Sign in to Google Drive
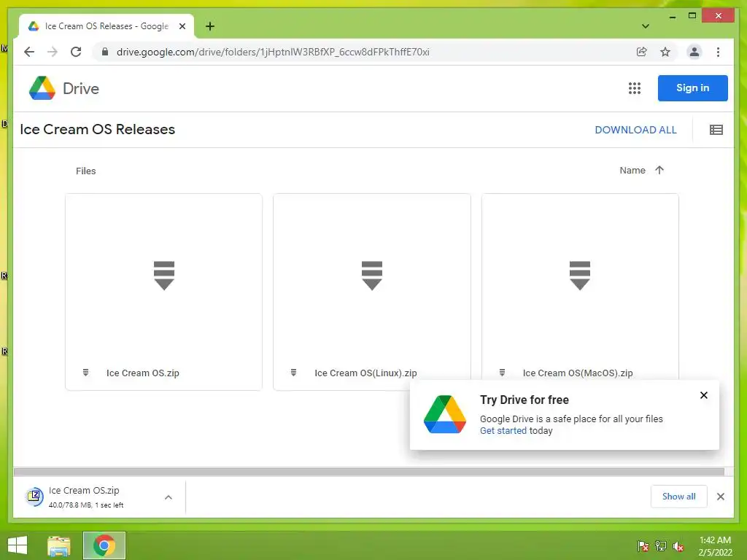The image size is (747, 560). tap(692, 88)
